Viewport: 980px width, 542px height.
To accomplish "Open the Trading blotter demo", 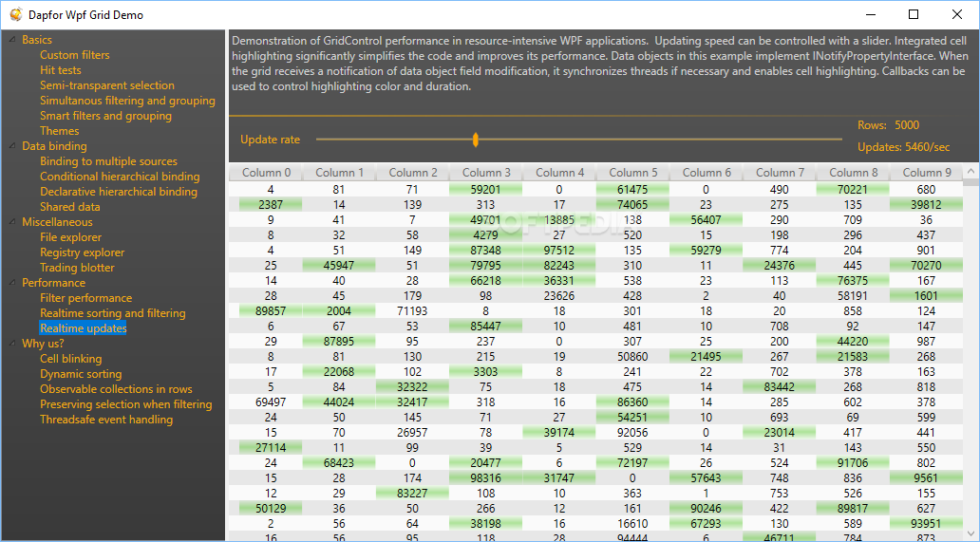I will click(x=77, y=268).
